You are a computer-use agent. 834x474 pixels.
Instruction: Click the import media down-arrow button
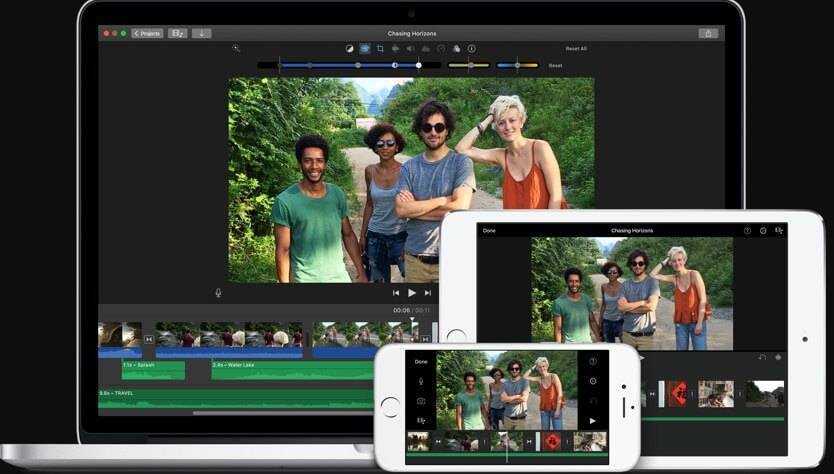(201, 33)
